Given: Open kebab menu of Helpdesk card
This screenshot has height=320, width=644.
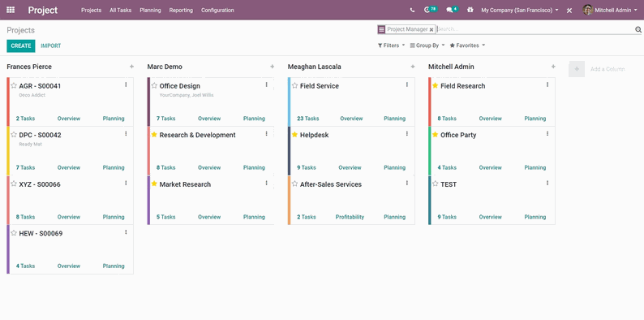Looking at the screenshot, I should [x=407, y=134].
